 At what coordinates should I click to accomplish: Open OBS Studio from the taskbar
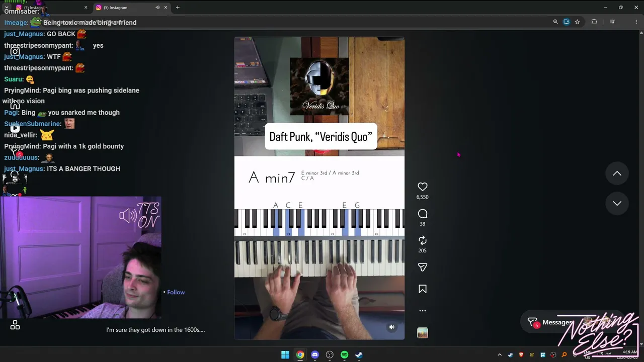point(330,355)
